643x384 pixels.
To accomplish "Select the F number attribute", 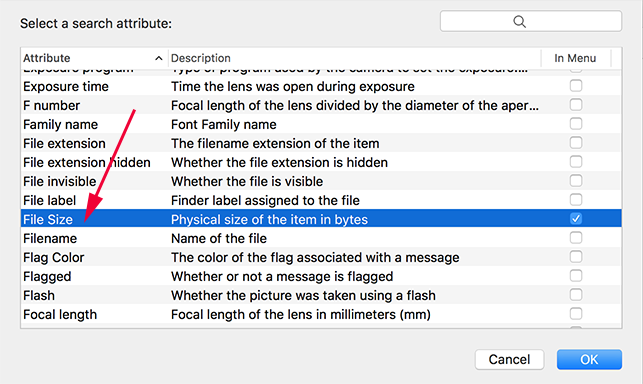I will click(x=51, y=105).
